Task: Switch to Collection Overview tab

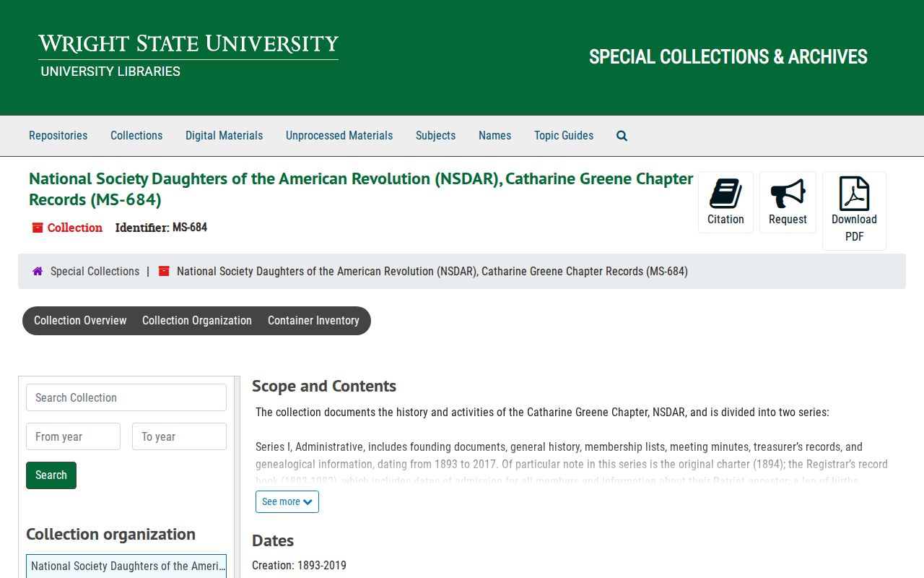Action: 80,321
